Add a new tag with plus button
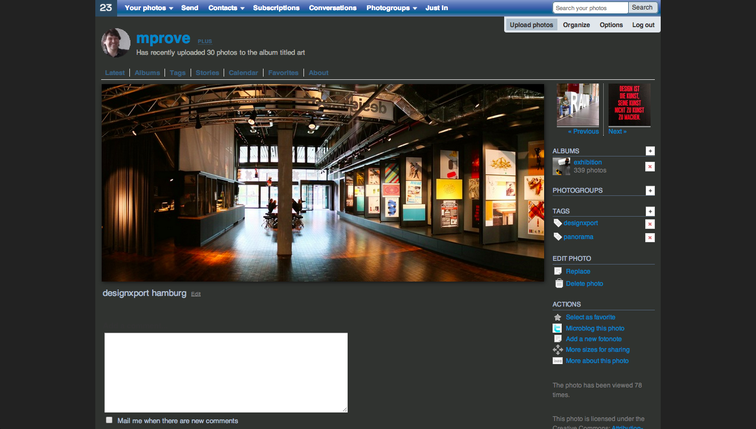756x429 pixels. (650, 211)
